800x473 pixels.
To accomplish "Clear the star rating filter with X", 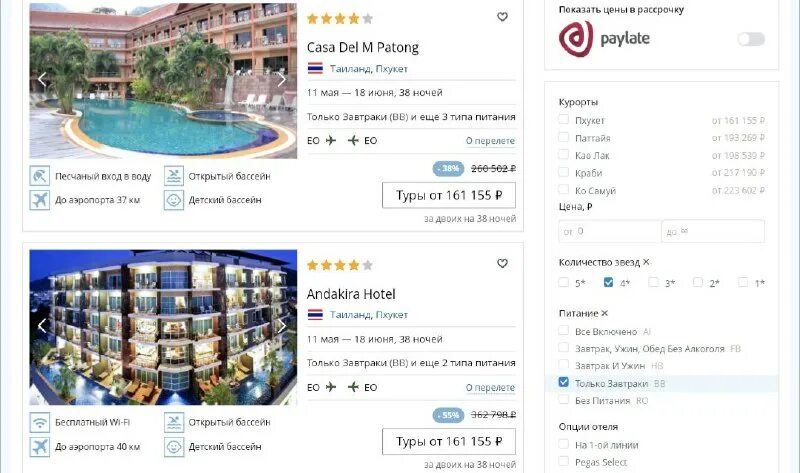I will pos(646,262).
